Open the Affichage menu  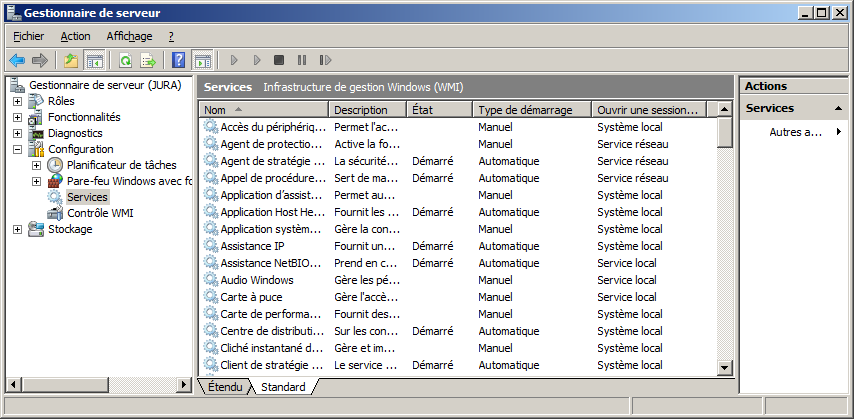[129, 36]
